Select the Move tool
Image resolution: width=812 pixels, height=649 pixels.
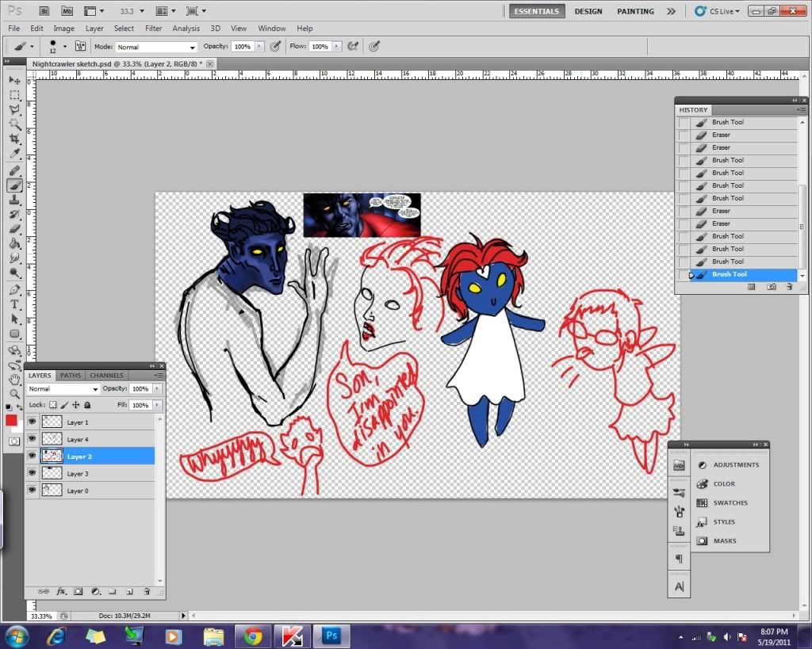[x=14, y=80]
